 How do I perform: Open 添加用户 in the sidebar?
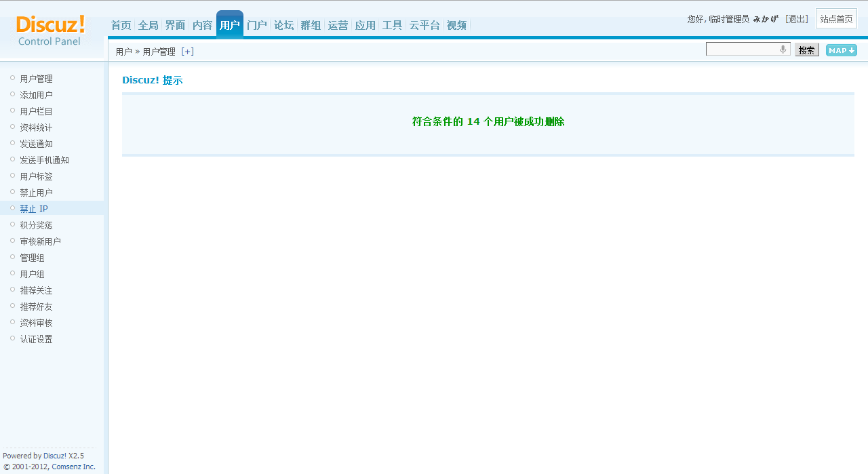coord(37,95)
